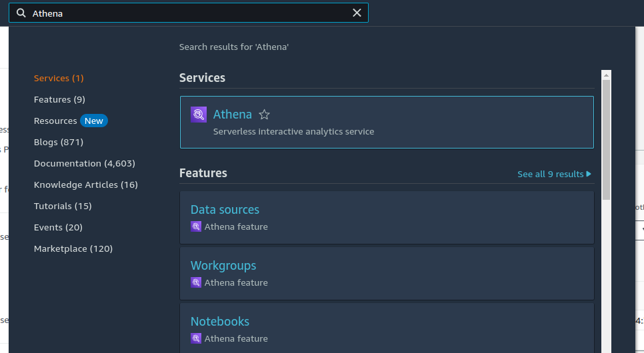Click "Search results for 'Athena'" text

(x=234, y=47)
